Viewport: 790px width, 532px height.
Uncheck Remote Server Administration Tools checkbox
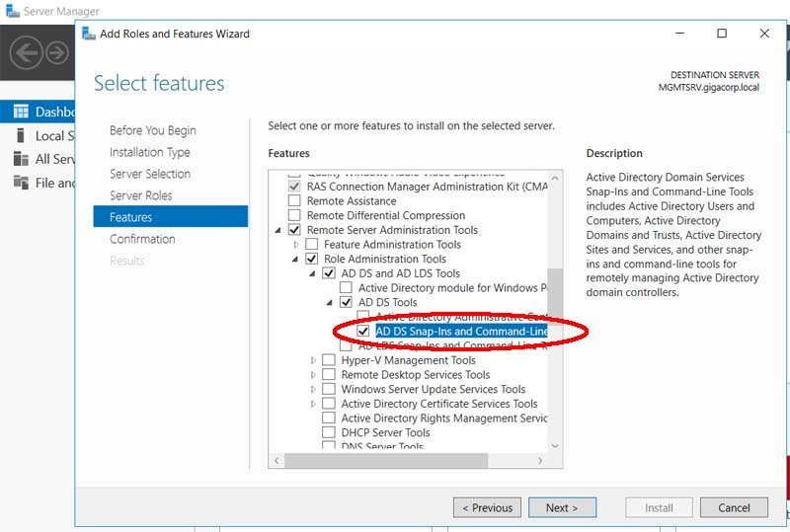[294, 230]
